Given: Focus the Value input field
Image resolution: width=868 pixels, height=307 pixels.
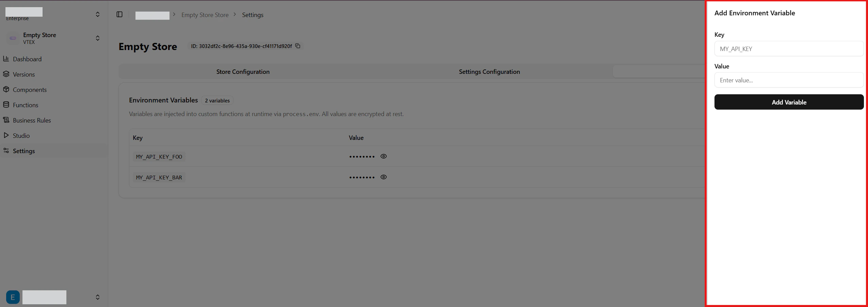Looking at the screenshot, I should pos(789,80).
